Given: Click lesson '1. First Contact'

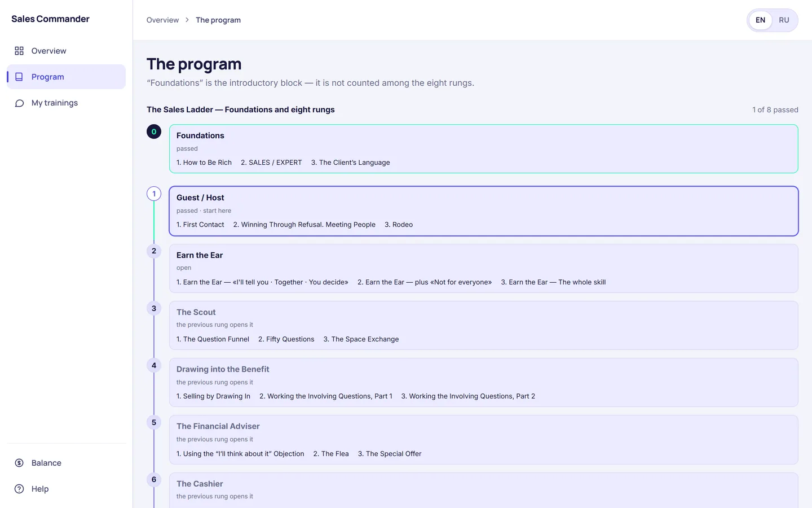Looking at the screenshot, I should (x=200, y=225).
